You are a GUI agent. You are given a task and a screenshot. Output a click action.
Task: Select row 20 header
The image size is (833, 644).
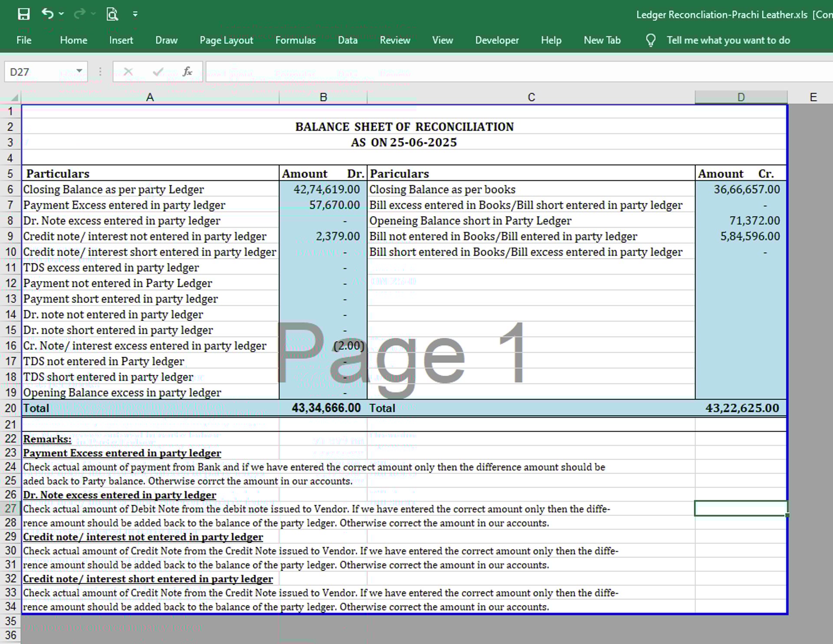(x=10, y=408)
